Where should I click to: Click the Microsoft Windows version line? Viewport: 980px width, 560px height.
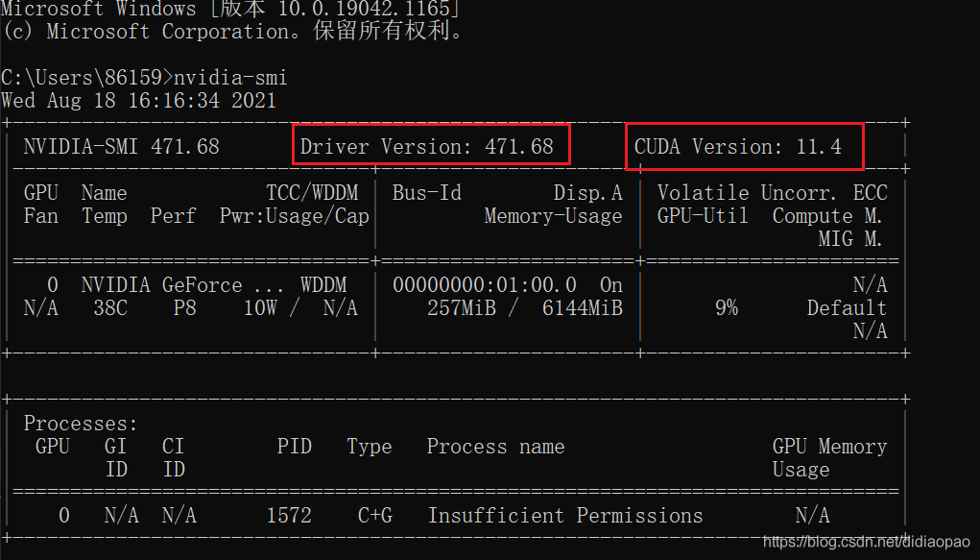pos(230,9)
